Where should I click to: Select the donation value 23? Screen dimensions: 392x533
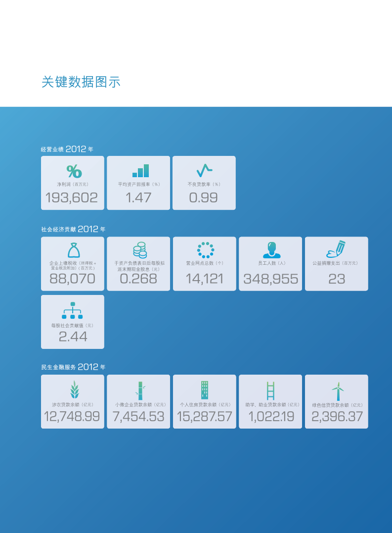pos(337,279)
